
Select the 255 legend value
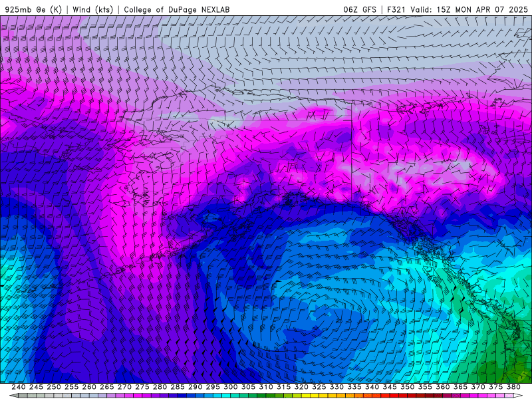click(x=71, y=387)
